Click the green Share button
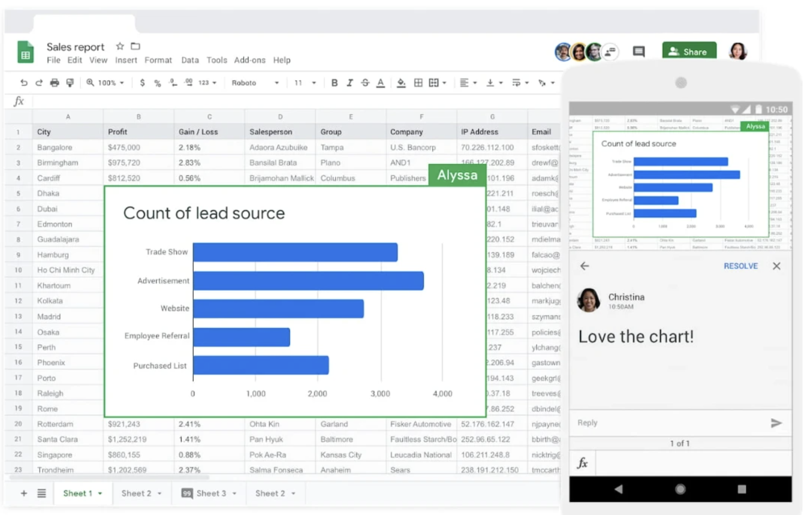Screen dimensions: 812x515 coord(689,51)
